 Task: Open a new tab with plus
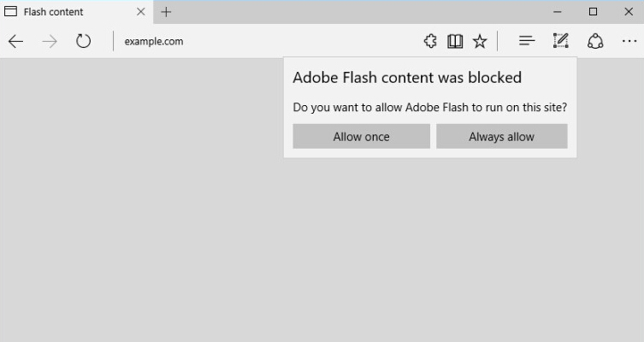tap(166, 12)
